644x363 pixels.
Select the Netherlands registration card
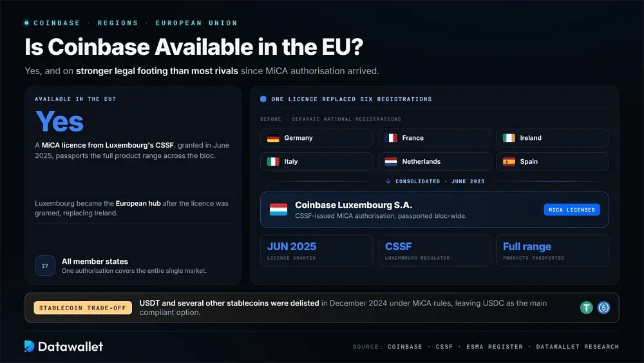click(x=435, y=162)
